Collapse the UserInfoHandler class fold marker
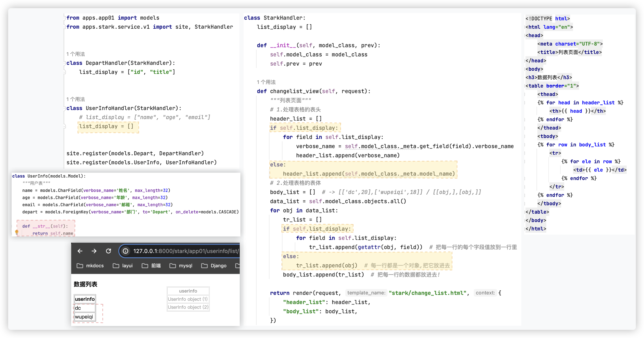Viewport: 644px width, 338px height. 64,108
